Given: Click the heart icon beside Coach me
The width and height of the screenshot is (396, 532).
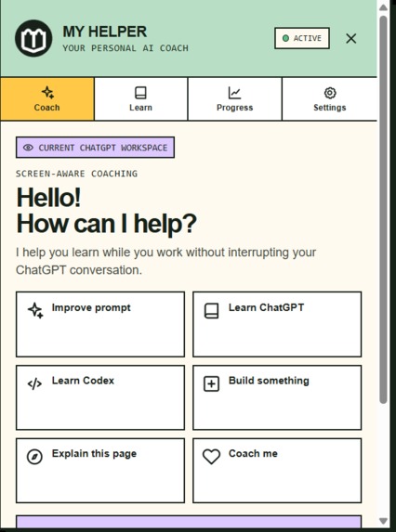Looking at the screenshot, I should pos(211,457).
